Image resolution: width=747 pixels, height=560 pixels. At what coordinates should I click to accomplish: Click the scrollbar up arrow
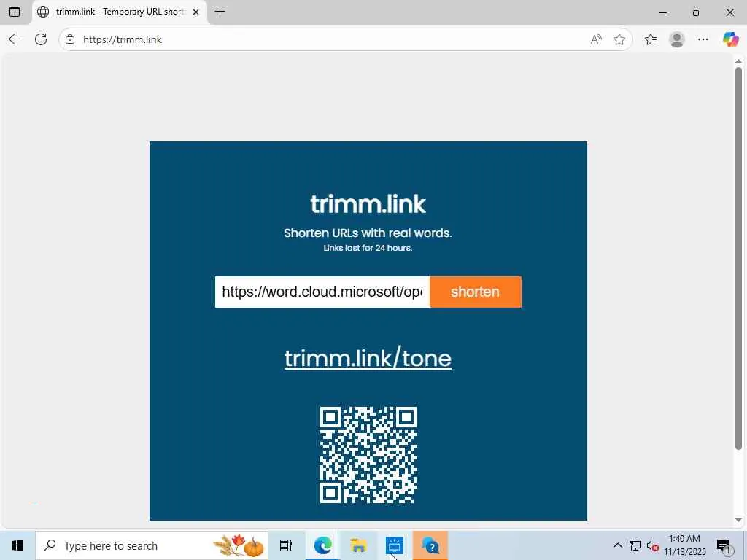738,61
